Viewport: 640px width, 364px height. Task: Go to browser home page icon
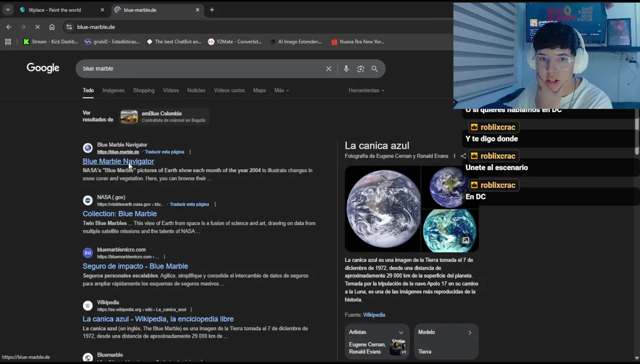point(52,27)
